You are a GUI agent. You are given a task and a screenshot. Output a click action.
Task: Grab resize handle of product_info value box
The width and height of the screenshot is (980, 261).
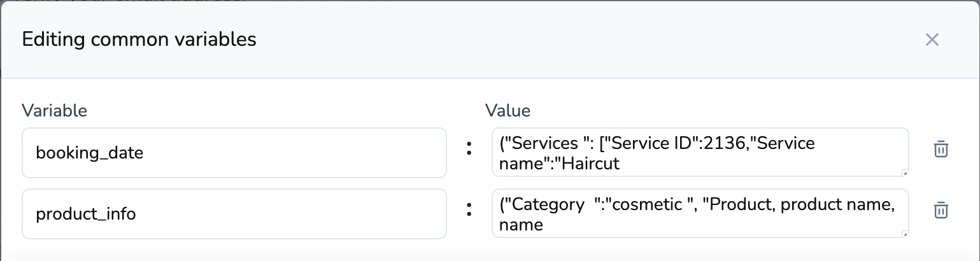tap(905, 234)
